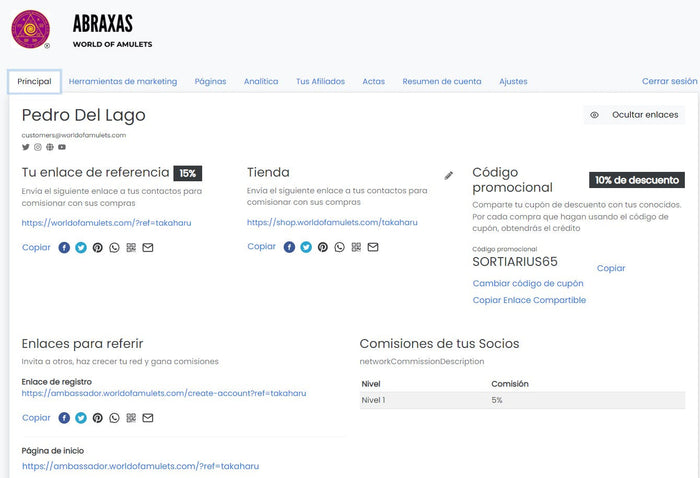Screen dimensions: 700x478
Task: Click the Comisión column header
Action: click(510, 384)
